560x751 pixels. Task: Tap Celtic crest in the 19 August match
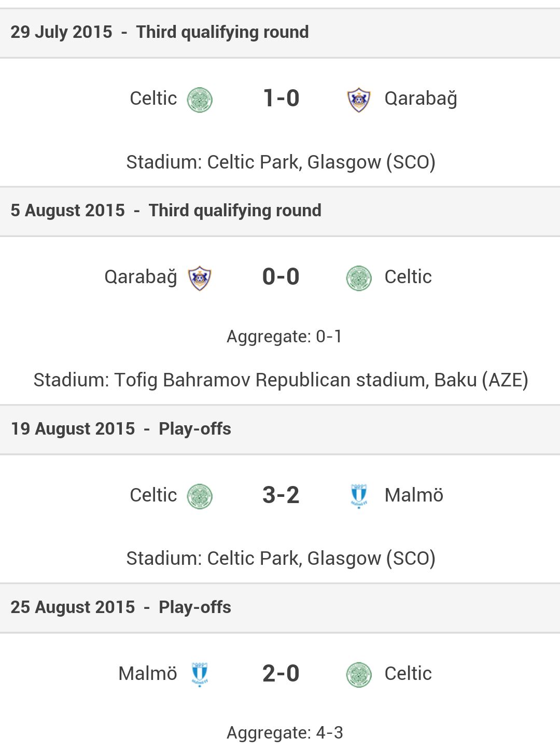pyautogui.click(x=200, y=496)
